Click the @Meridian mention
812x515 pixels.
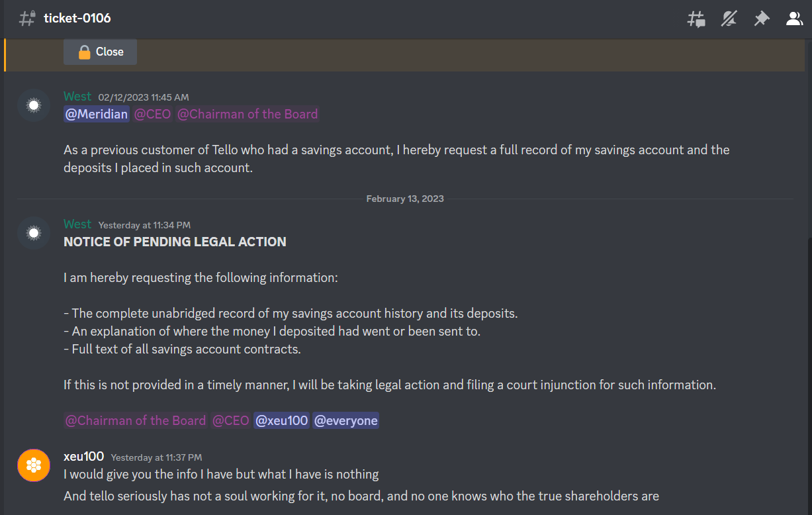click(x=97, y=114)
